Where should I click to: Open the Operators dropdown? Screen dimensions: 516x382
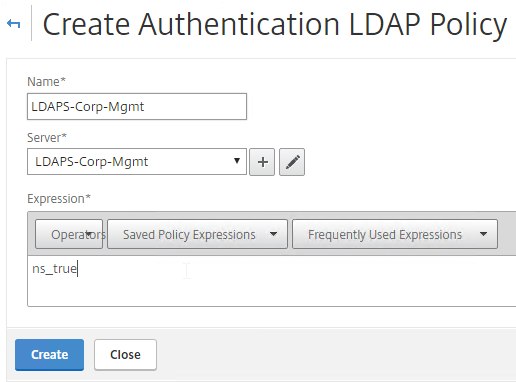(x=69, y=234)
